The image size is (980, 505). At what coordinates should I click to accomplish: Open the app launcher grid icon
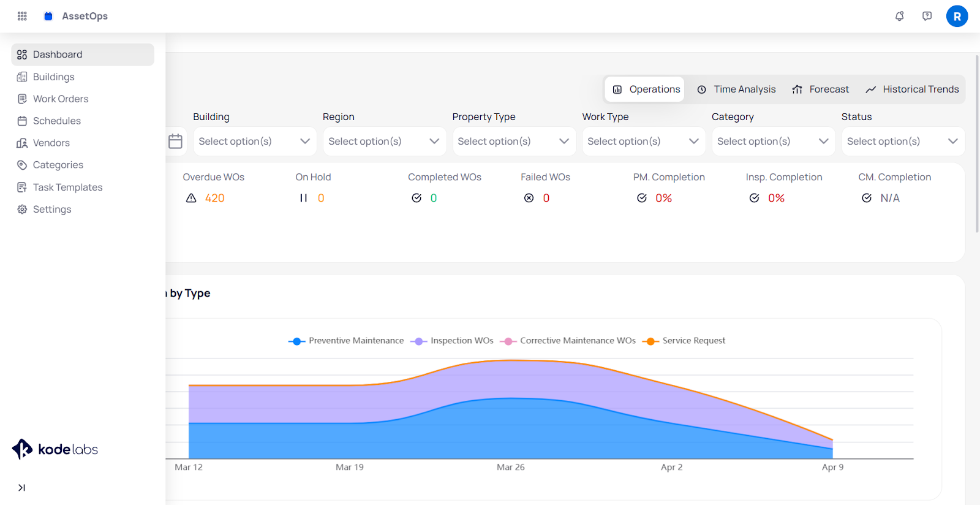tap(22, 16)
